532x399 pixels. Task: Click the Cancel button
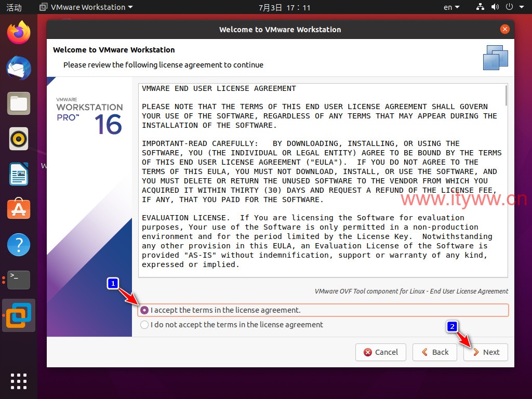coord(381,352)
